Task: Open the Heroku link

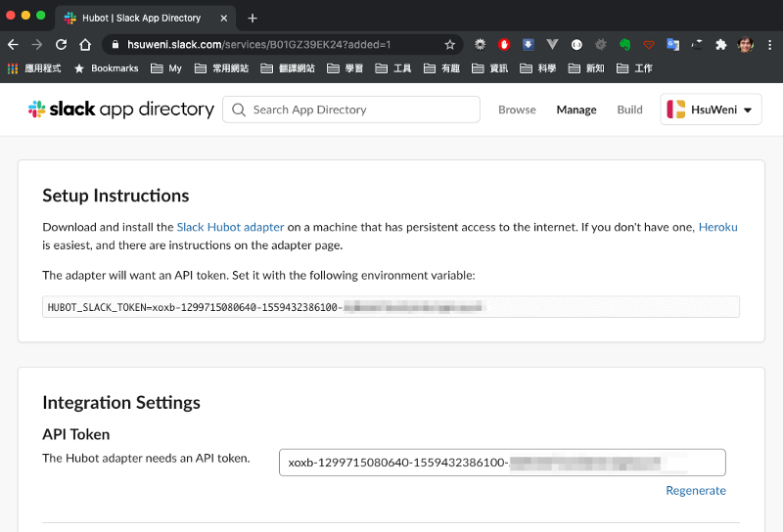Action: 717,227
